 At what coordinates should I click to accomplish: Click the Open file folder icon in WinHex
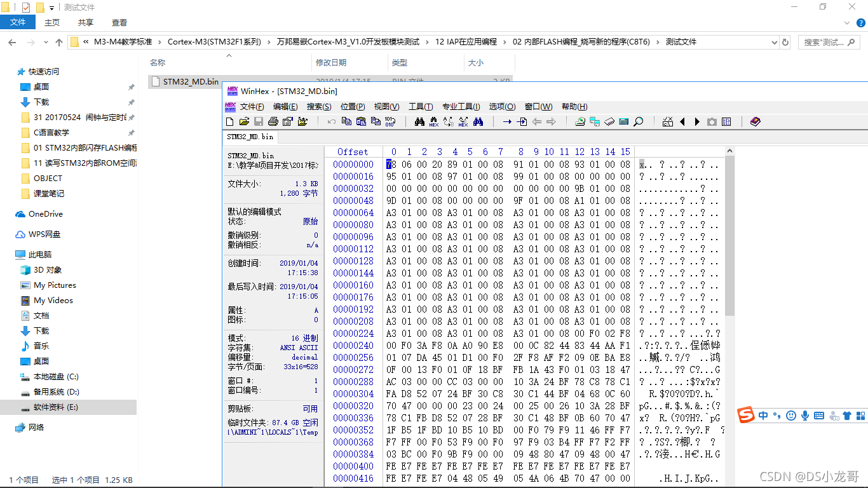244,121
